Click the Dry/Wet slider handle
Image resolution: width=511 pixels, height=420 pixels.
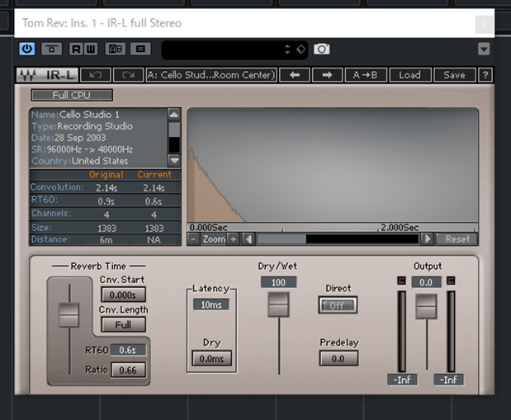click(x=279, y=306)
